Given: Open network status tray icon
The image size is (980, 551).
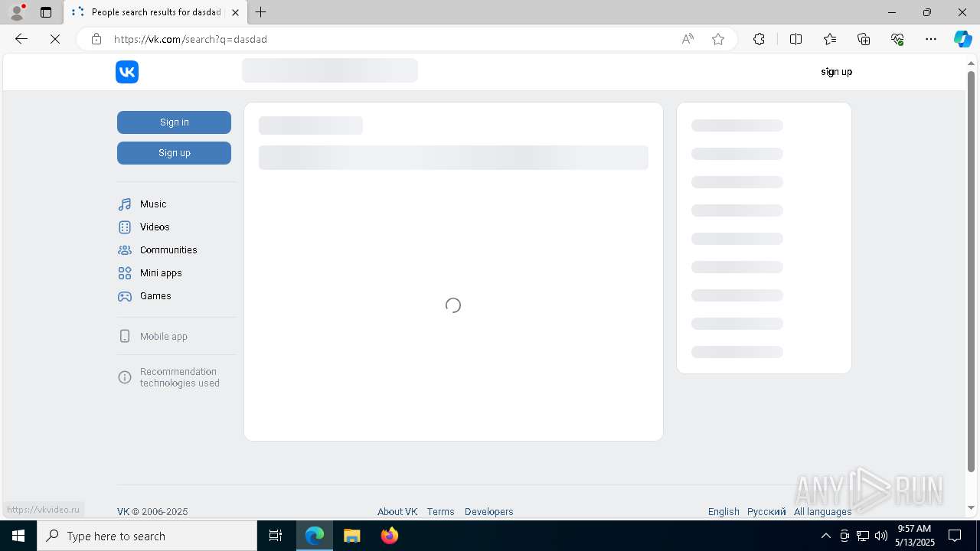Looking at the screenshot, I should [862, 536].
